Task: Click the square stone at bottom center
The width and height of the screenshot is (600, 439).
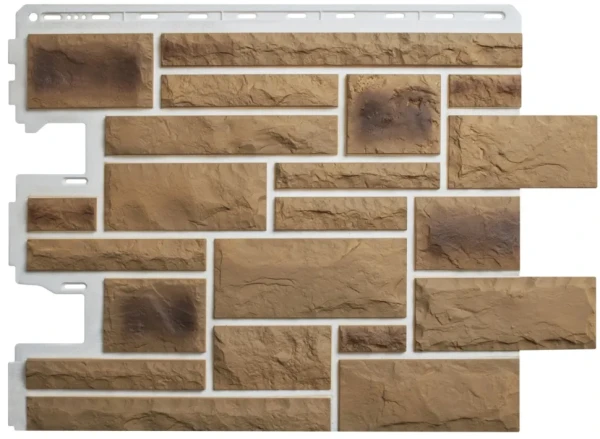Action: 271,357
